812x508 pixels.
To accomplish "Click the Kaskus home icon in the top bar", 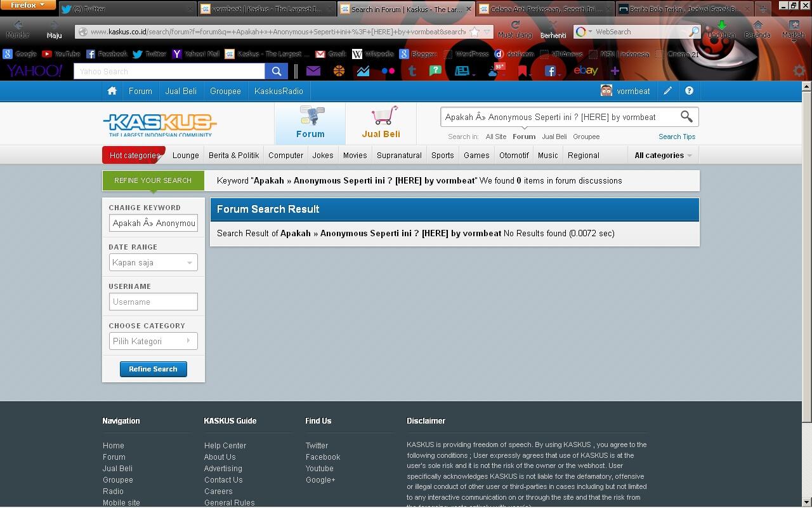I will pos(112,91).
